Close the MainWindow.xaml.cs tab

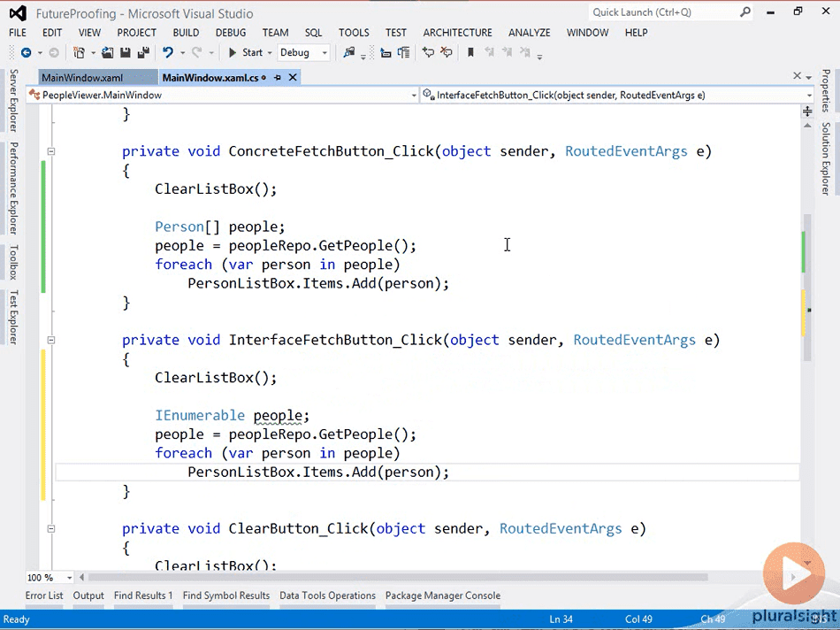click(293, 78)
